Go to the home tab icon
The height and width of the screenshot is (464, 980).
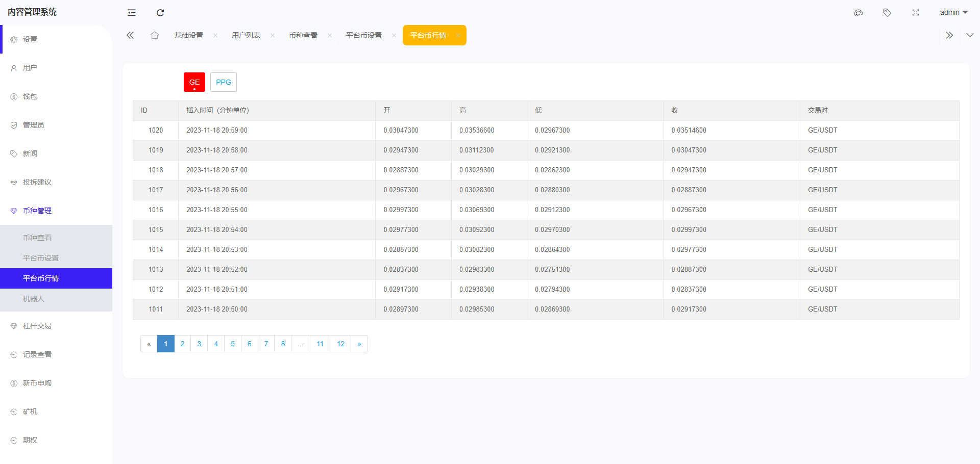[x=155, y=35]
